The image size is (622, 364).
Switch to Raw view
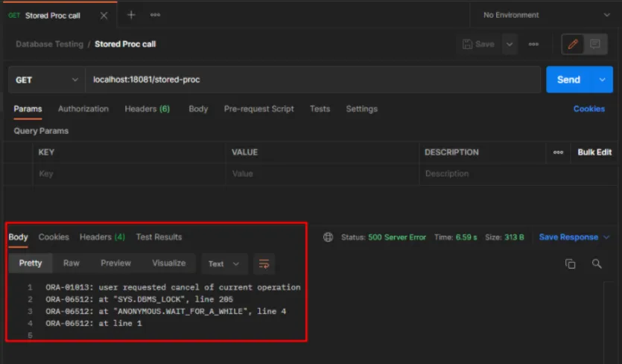click(x=72, y=264)
